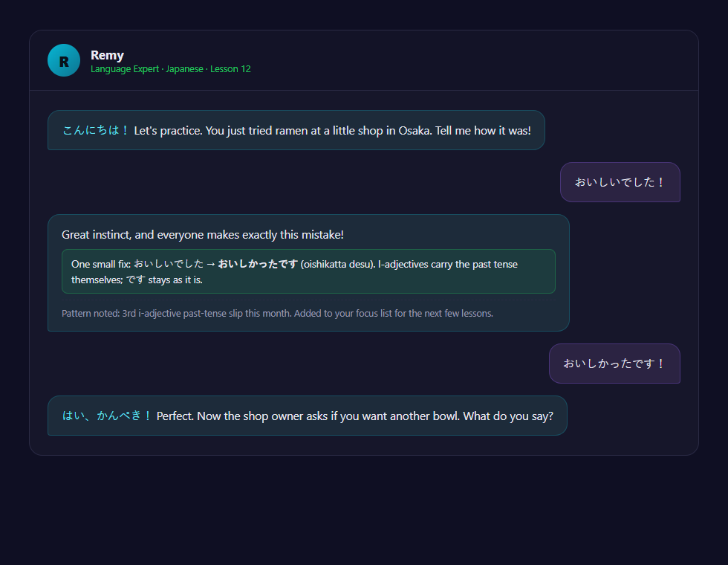728x565 pixels.
Task: Select the ramen shop in Osaka message bubble
Action: point(296,130)
